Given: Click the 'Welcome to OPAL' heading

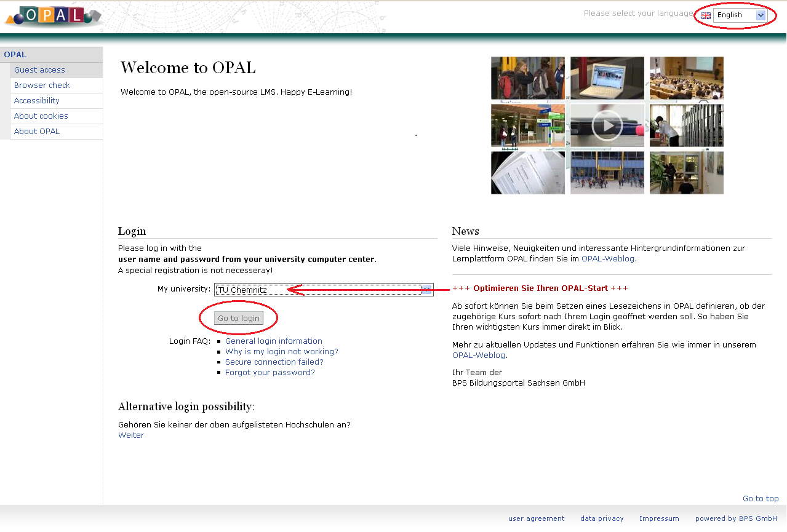Looking at the screenshot, I should [188, 68].
